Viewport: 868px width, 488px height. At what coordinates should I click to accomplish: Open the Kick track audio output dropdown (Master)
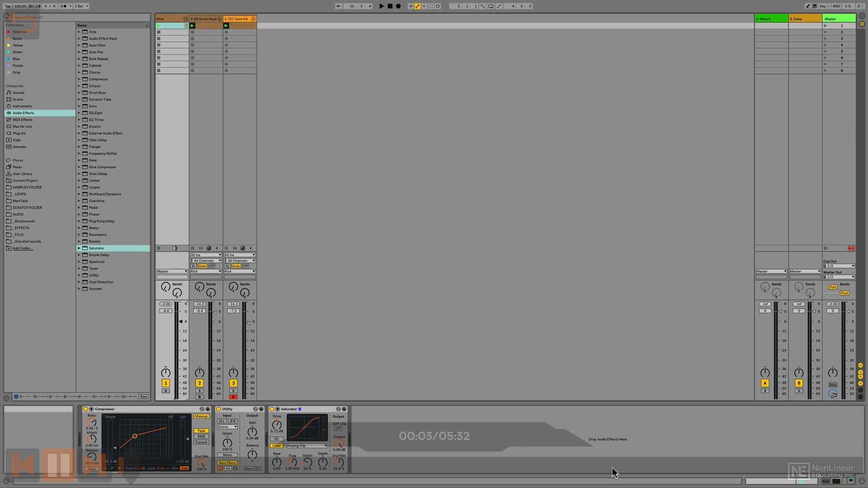coord(172,272)
